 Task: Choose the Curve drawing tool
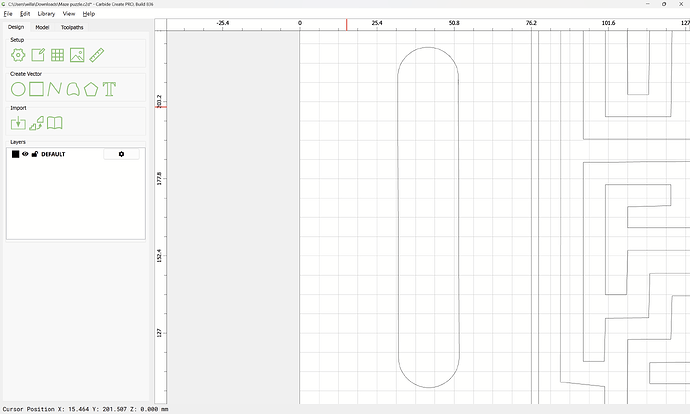click(54, 89)
